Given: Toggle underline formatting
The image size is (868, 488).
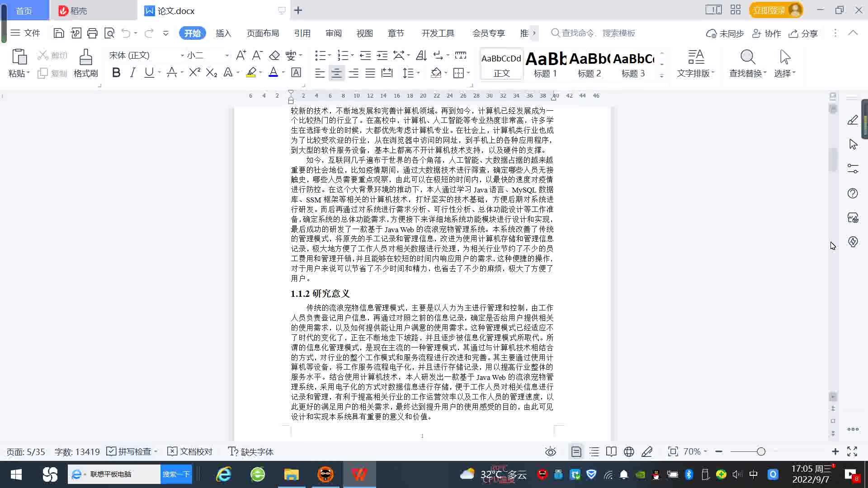Looking at the screenshot, I should (149, 72).
